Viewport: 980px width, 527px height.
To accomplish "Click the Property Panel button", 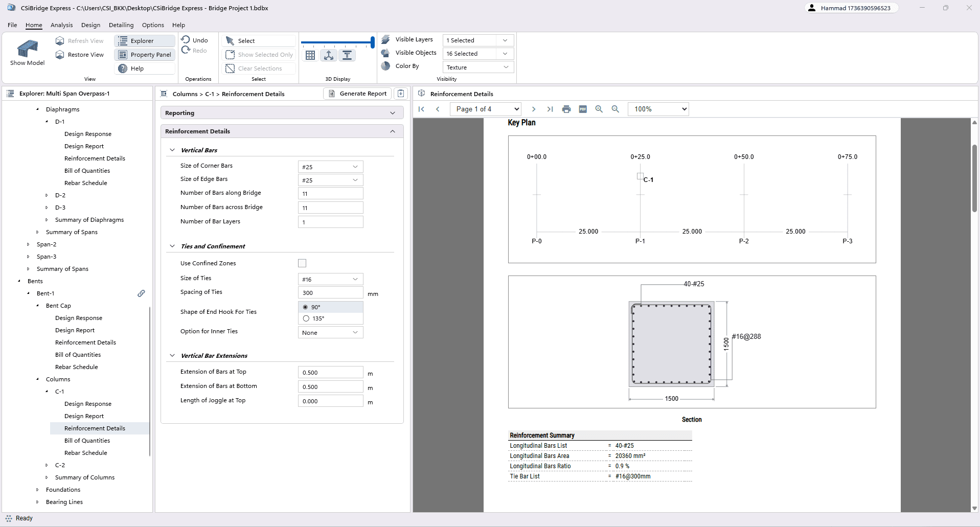I will [145, 55].
